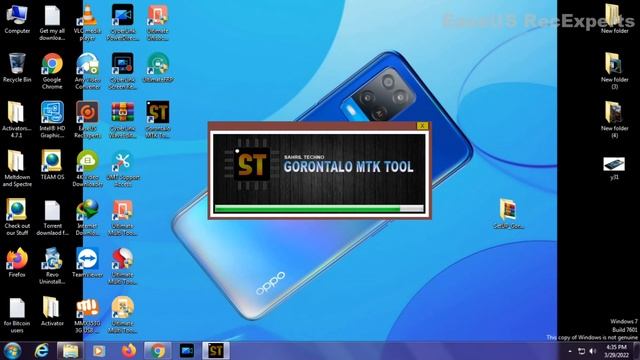Open Windows Media Player from taskbar
The image size is (640, 360).
pyautogui.click(x=98, y=351)
